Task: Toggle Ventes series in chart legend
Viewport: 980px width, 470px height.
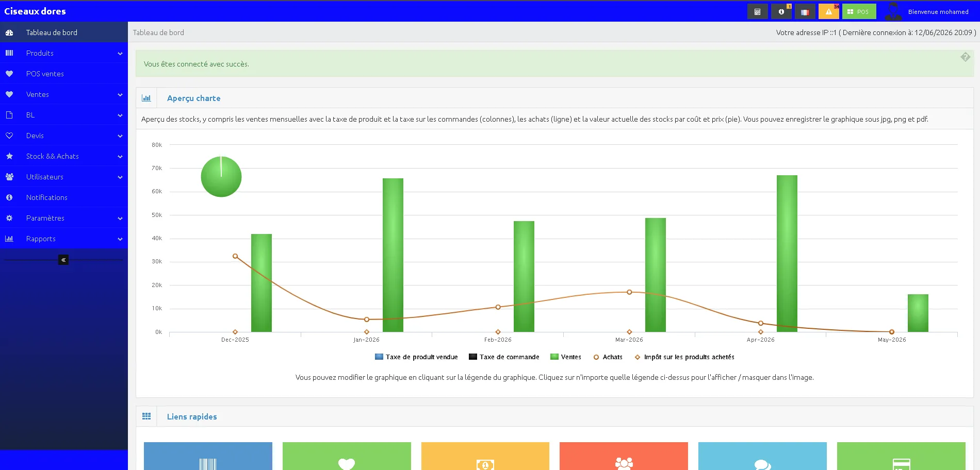Action: point(566,357)
